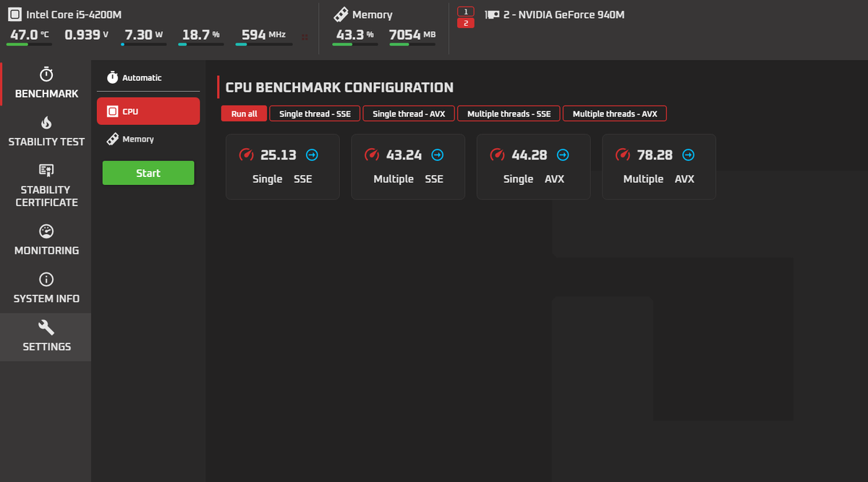Screen dimensions: 868x482
Task: Select GPU 2 in the GPU selector
Action: click(466, 23)
